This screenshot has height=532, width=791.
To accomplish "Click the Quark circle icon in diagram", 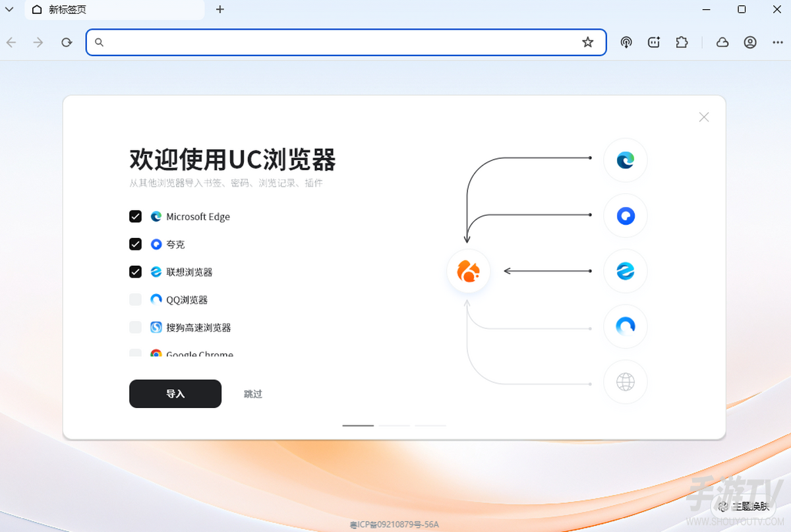I will [626, 216].
